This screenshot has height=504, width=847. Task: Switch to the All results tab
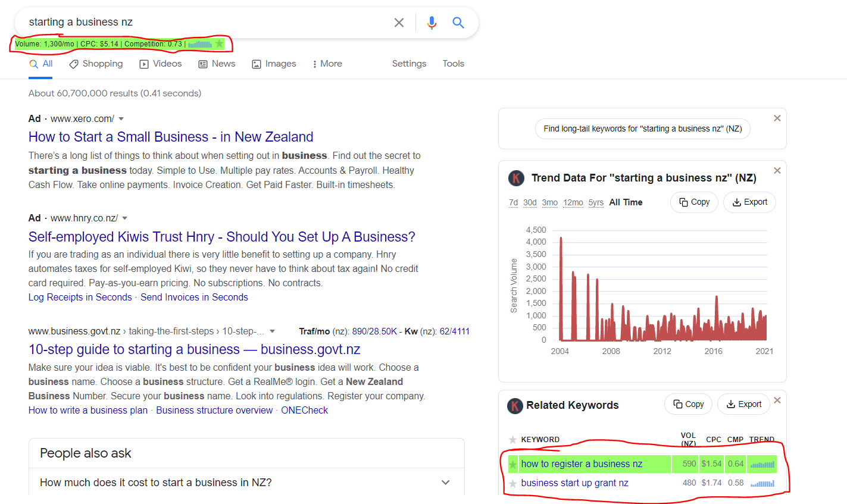click(x=41, y=64)
